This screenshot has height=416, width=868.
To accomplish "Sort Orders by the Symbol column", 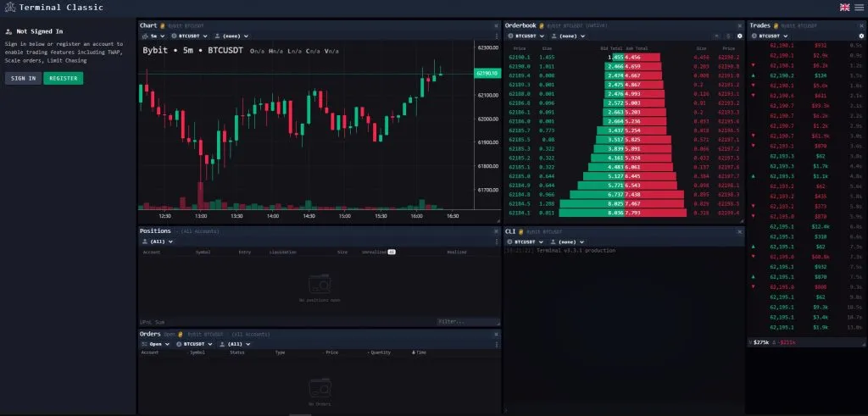I will (196, 352).
